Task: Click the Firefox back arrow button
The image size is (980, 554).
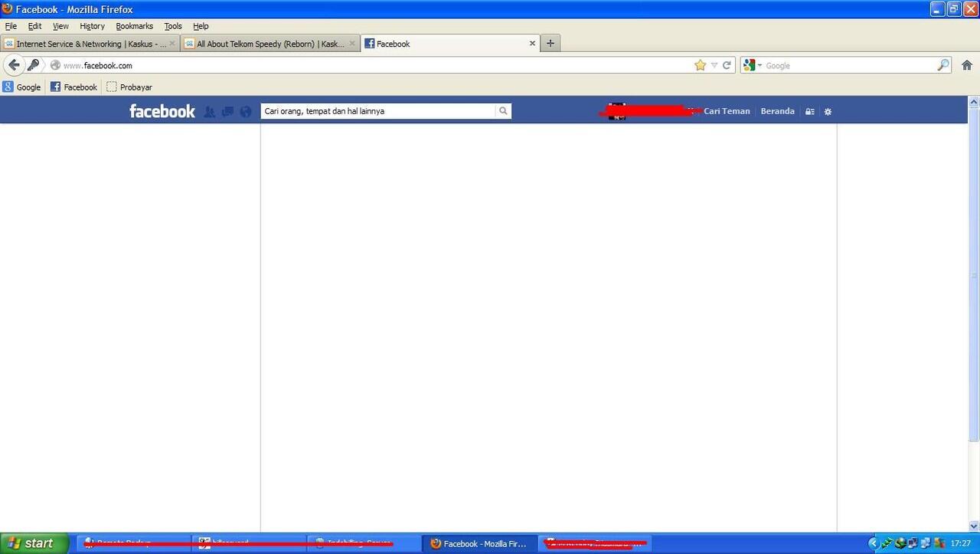Action: click(x=14, y=65)
